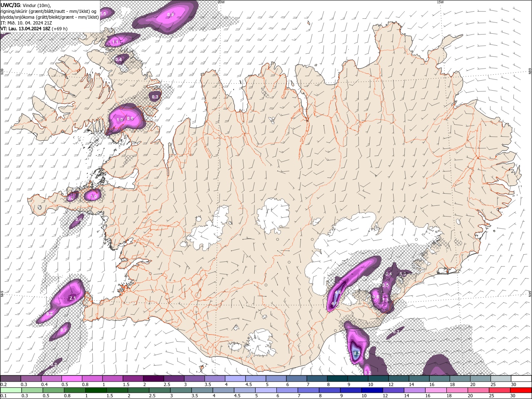Click the 'Vindur (10m)' caption text
The image size is (532, 399).
(x=36, y=5)
